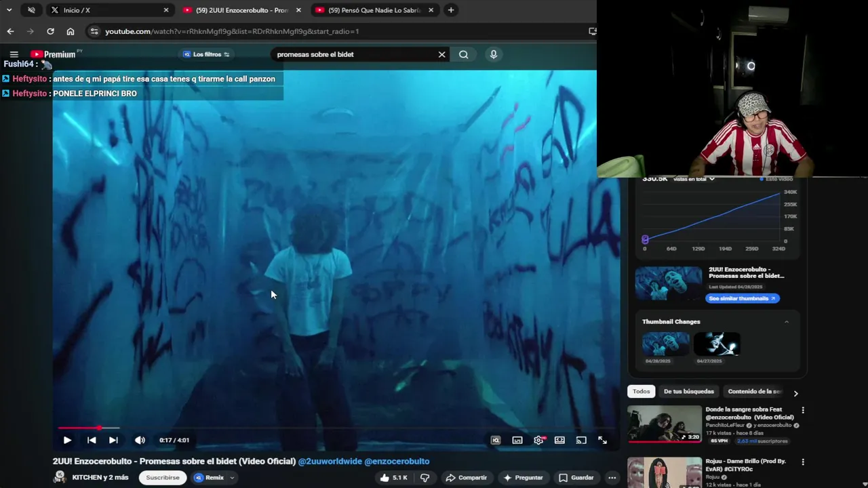Go to the previous video in playlist
Viewport: 868px width, 488px height.
coord(92,440)
